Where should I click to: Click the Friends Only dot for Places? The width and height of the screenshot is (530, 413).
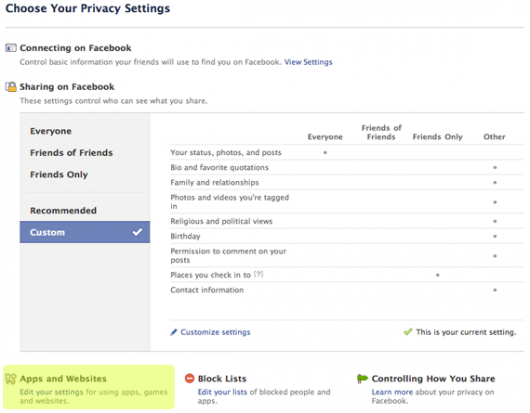pos(438,275)
